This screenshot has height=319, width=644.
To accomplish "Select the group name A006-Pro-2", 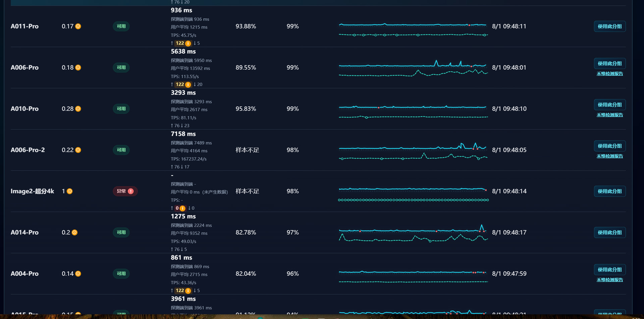I will 28,150.
